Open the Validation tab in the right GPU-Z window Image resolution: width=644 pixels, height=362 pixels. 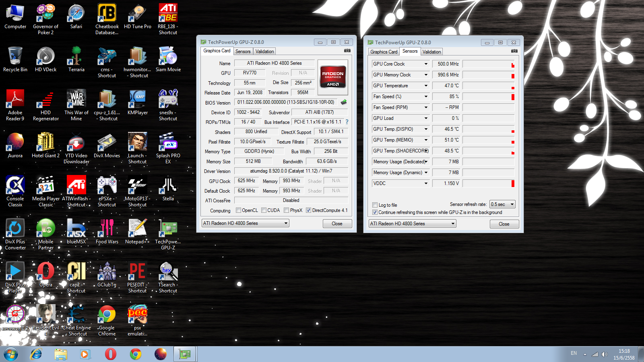[431, 52]
